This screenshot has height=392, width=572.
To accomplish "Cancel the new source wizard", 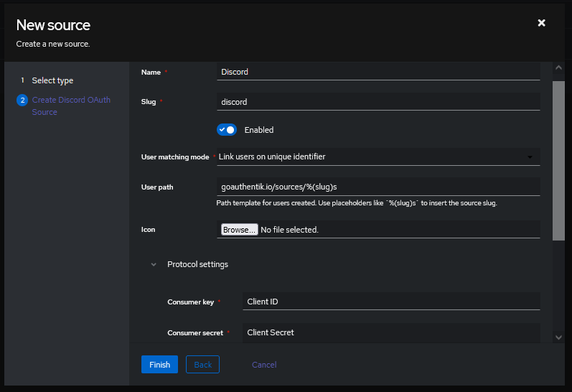I will [263, 365].
